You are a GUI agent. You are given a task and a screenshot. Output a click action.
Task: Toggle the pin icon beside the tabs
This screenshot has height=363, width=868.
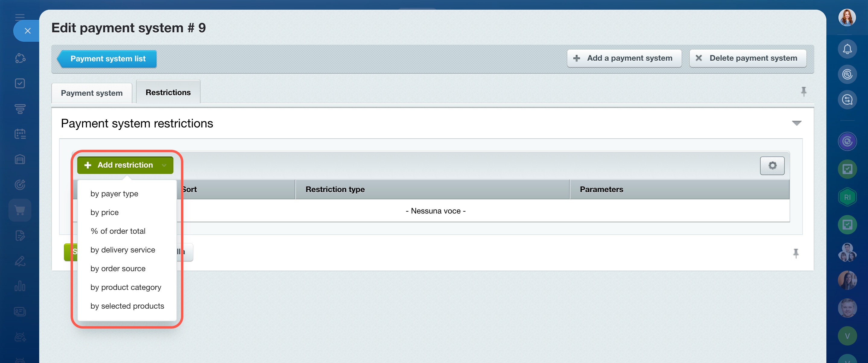[x=804, y=92]
